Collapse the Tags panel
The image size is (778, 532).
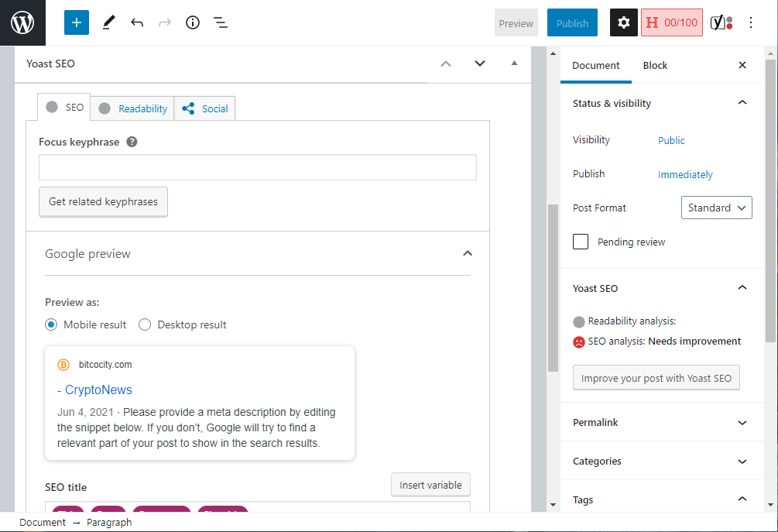pos(742,499)
